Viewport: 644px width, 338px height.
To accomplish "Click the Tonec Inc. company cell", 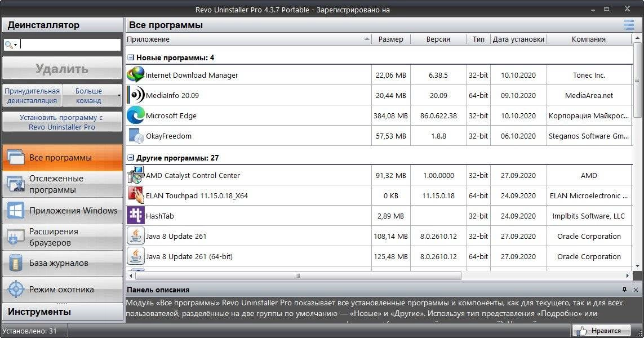I will 589,75.
